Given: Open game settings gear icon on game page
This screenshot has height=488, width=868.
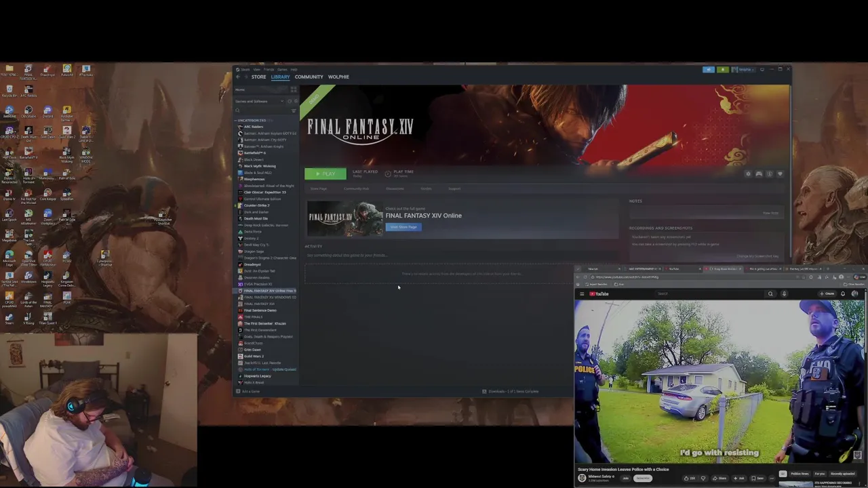Looking at the screenshot, I should coord(748,174).
